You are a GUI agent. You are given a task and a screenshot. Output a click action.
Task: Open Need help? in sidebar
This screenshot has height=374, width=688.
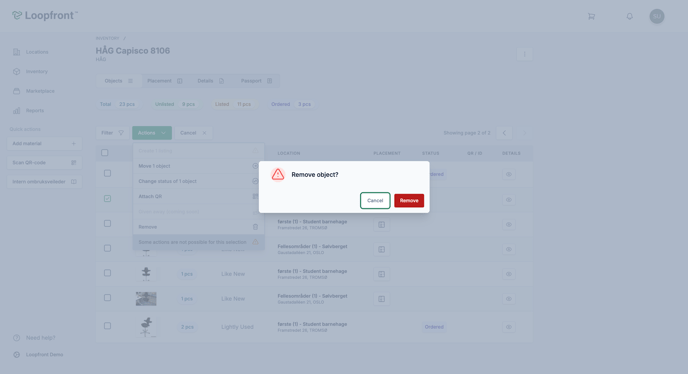[34, 338]
